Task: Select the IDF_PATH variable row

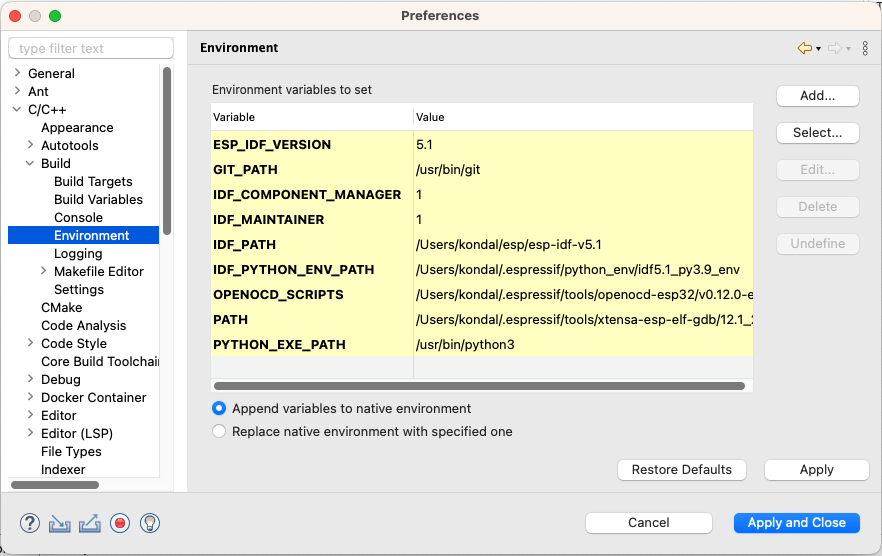Action: (x=482, y=245)
